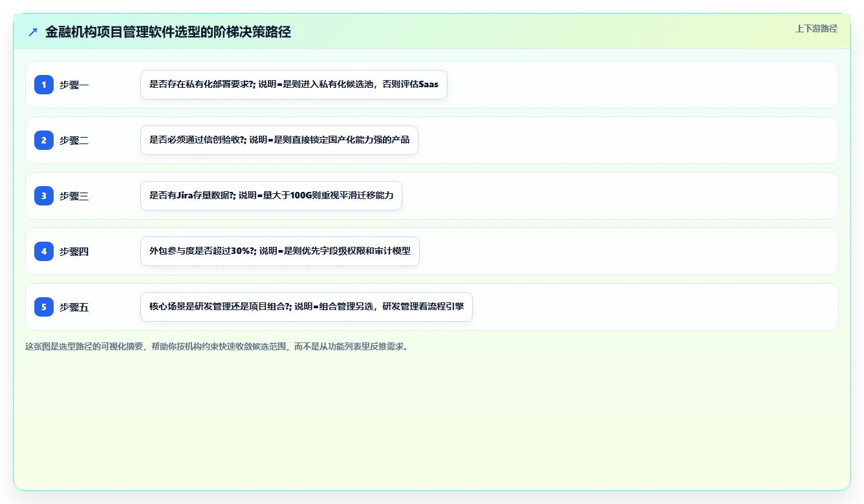Open the 是否有Jira存量数据 card
The width and height of the screenshot is (864, 504).
click(271, 196)
